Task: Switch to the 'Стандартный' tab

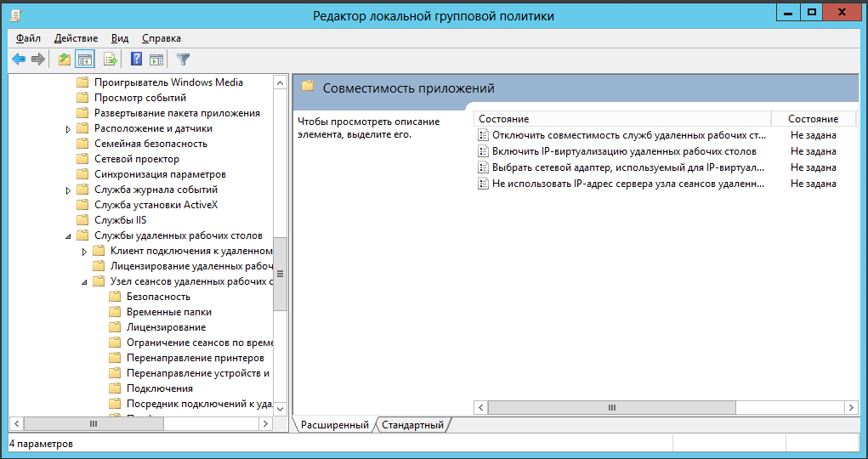Action: point(412,425)
